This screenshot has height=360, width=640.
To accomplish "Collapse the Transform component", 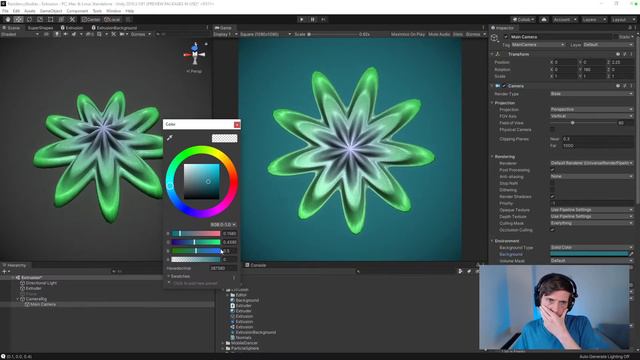I will (492, 54).
